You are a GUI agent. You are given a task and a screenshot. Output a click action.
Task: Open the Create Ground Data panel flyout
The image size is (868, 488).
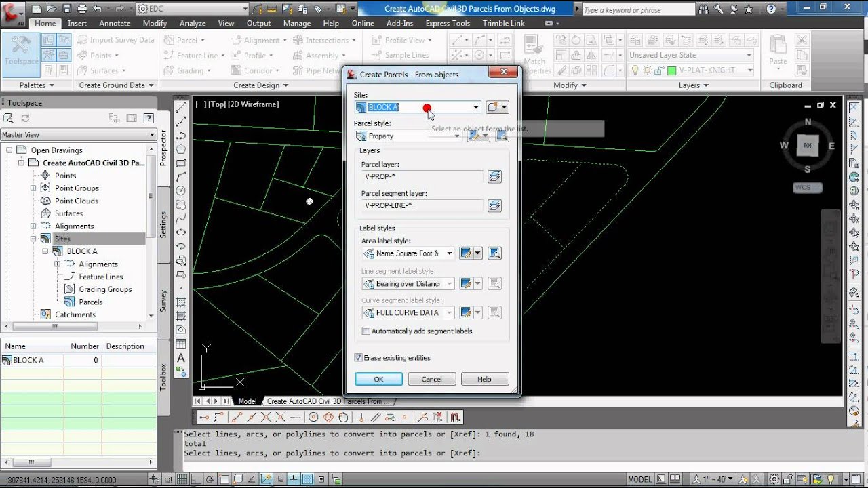(116, 85)
